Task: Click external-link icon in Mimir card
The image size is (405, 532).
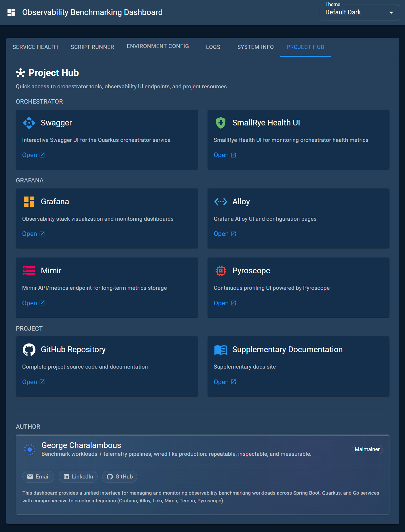Action: pyautogui.click(x=42, y=303)
